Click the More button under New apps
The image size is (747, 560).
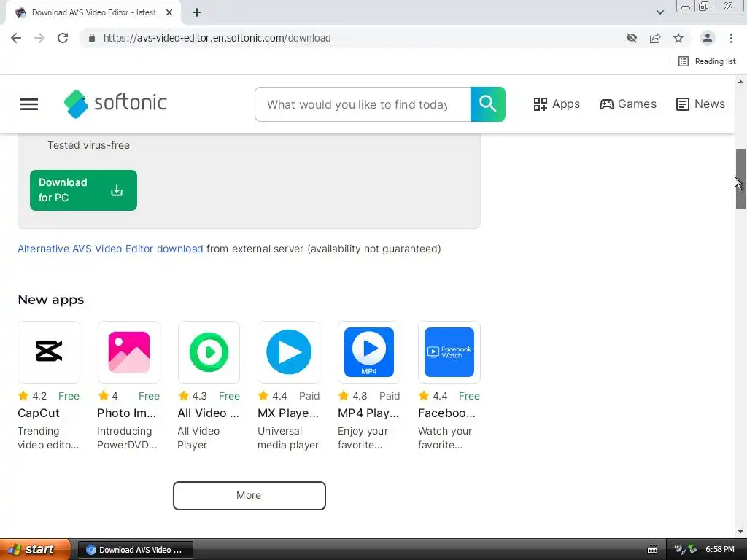coord(249,495)
